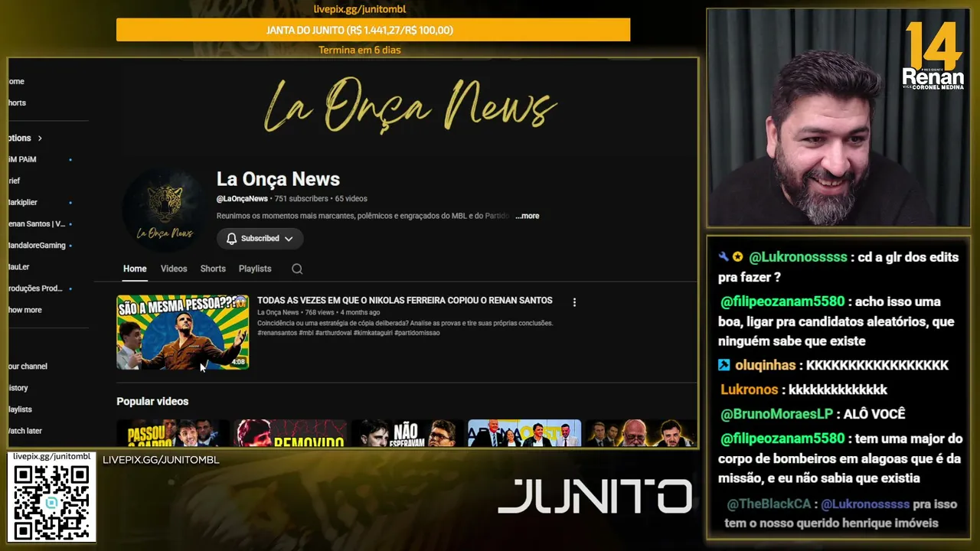Open the Subscribed notification dropdown
This screenshot has width=980, height=551.
[260, 239]
